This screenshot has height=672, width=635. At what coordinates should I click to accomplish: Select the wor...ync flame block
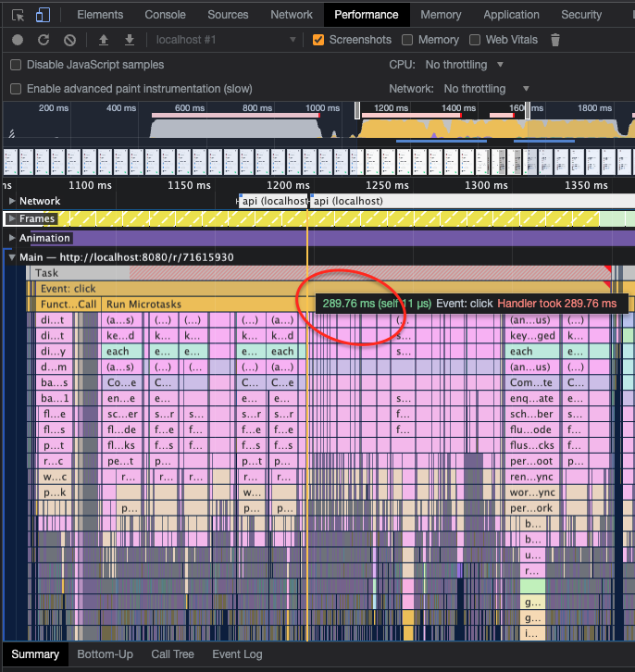coord(531,492)
